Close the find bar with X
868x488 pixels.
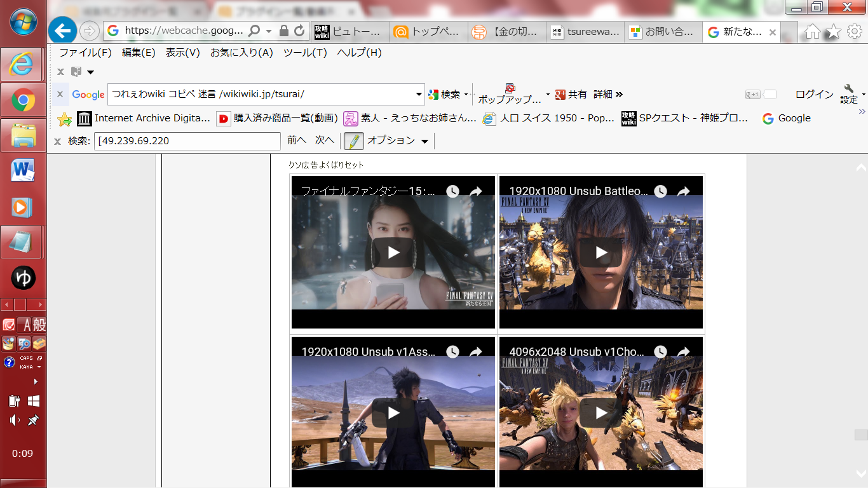[57, 141]
